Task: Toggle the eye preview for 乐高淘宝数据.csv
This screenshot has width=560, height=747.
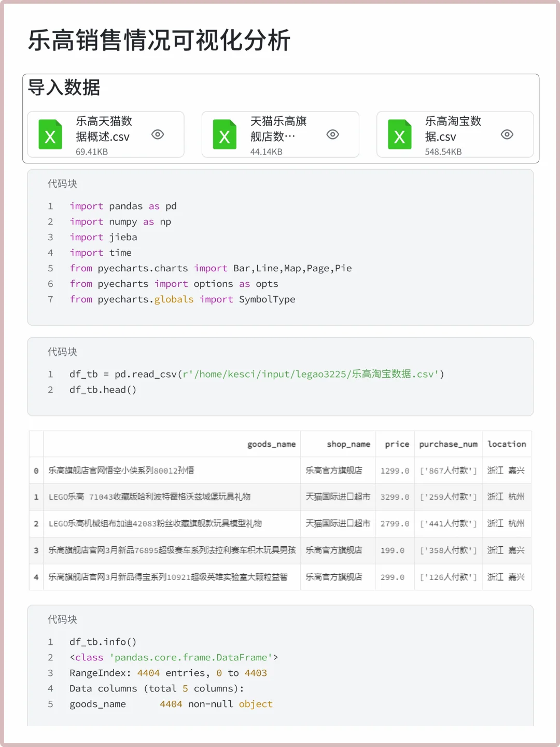Action: [507, 134]
